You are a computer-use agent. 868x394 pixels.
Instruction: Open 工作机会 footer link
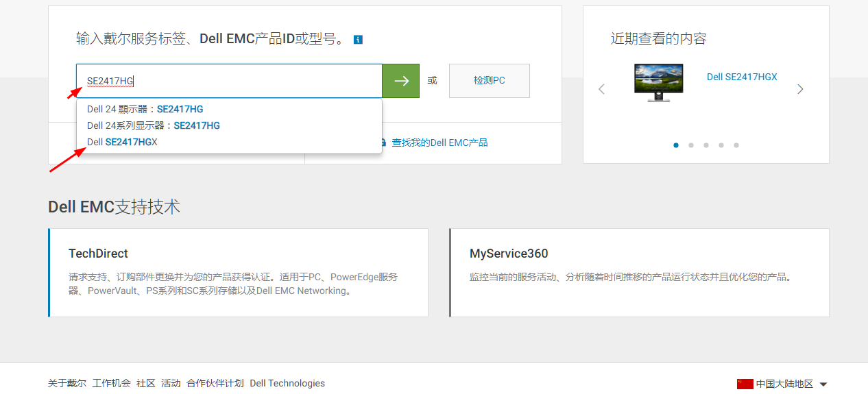tap(111, 384)
